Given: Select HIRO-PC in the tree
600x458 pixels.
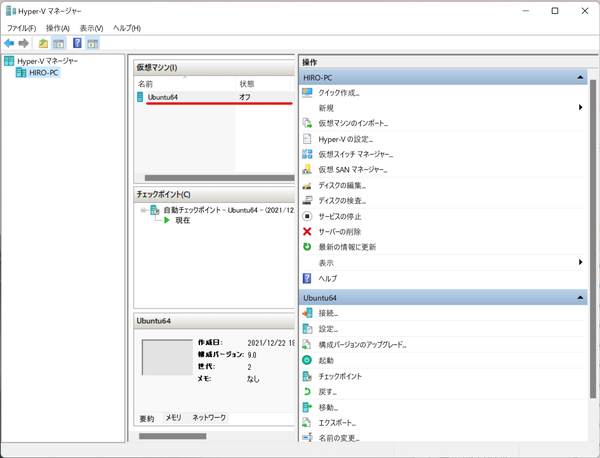Looking at the screenshot, I should 44,73.
